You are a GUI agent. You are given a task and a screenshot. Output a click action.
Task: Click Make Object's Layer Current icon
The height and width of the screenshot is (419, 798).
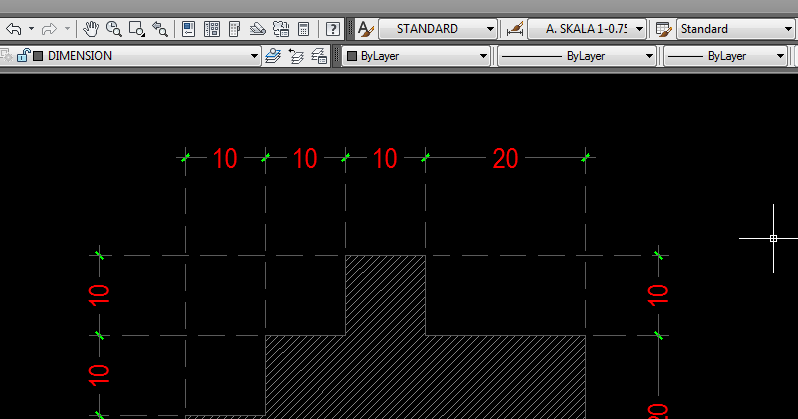[273, 56]
